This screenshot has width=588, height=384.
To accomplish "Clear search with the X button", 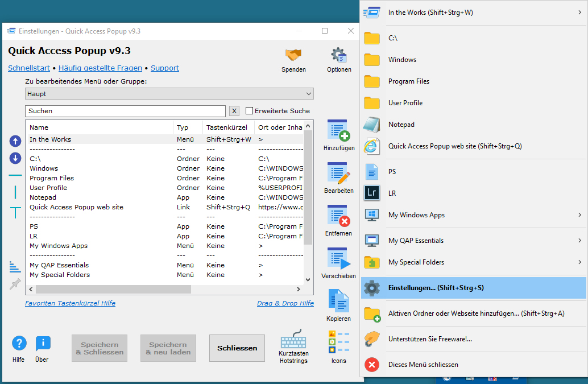I will [234, 111].
